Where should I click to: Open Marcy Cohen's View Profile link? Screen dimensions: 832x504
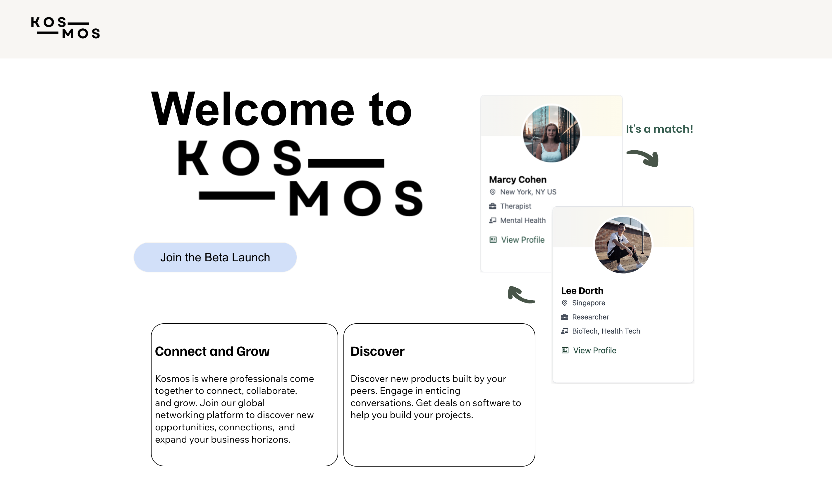[522, 239]
